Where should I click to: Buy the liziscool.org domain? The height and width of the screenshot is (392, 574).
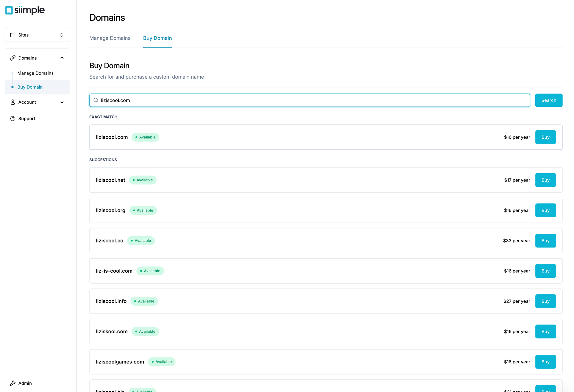coord(545,210)
